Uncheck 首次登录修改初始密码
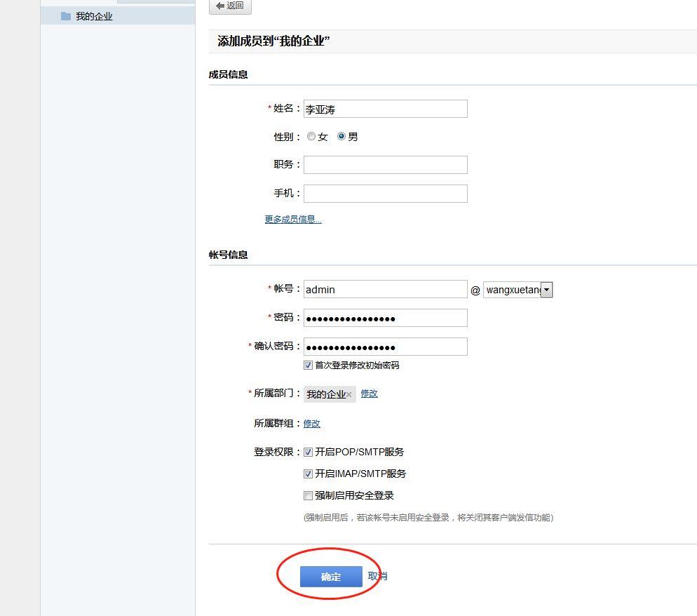 [308, 365]
